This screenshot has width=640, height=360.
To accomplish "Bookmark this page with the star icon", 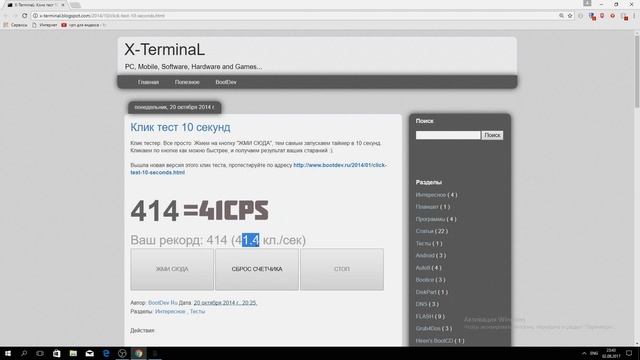I will coord(570,16).
